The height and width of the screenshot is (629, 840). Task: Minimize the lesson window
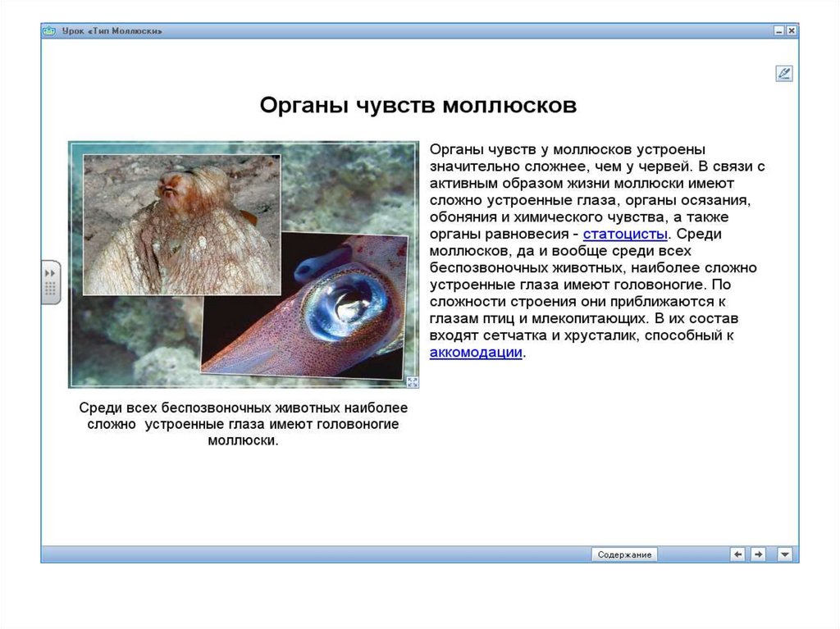[x=779, y=31]
